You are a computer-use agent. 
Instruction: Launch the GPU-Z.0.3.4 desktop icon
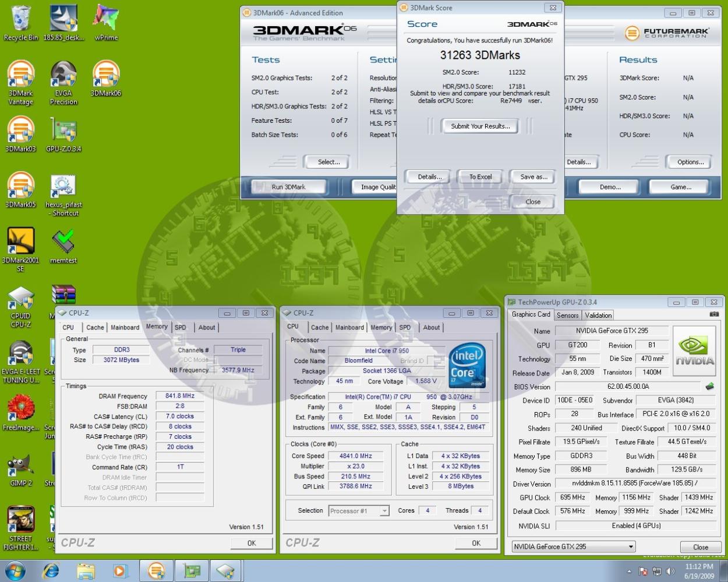[63, 134]
